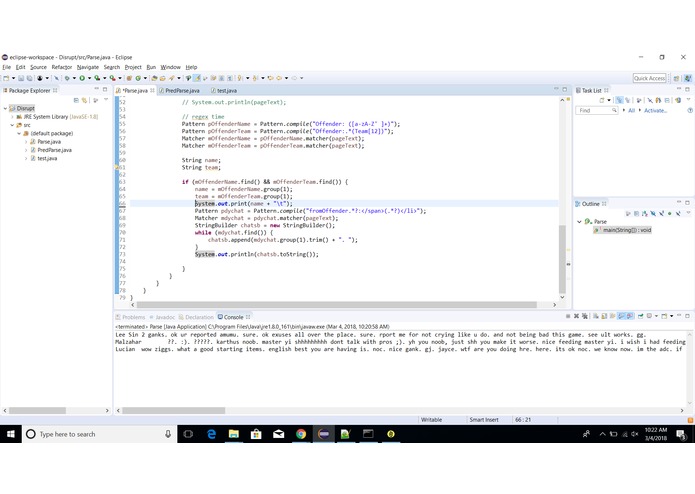
Task: Click the Open Type toolbar icon
Action: click(154, 78)
